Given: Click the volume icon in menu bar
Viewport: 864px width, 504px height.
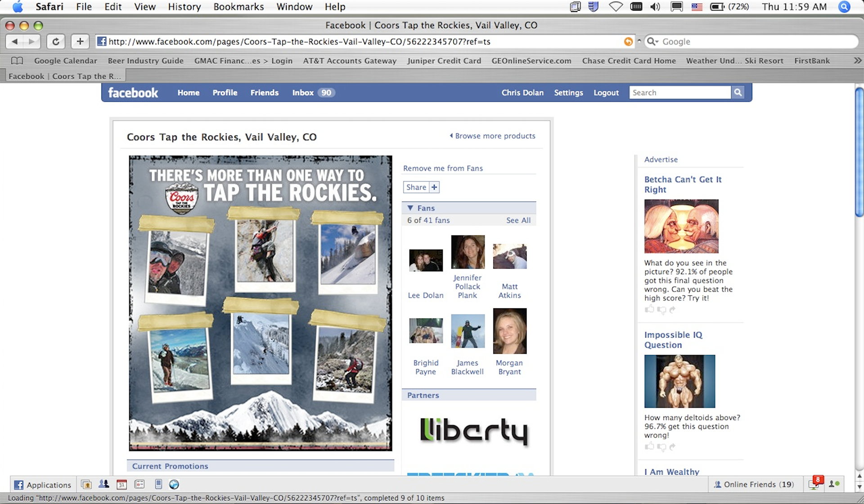Looking at the screenshot, I should [x=655, y=7].
